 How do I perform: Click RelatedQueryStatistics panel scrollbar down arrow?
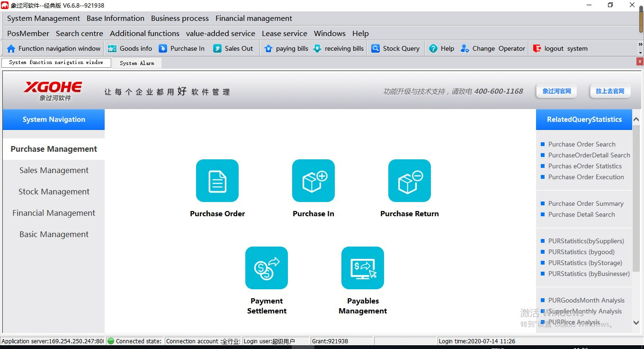636,322
